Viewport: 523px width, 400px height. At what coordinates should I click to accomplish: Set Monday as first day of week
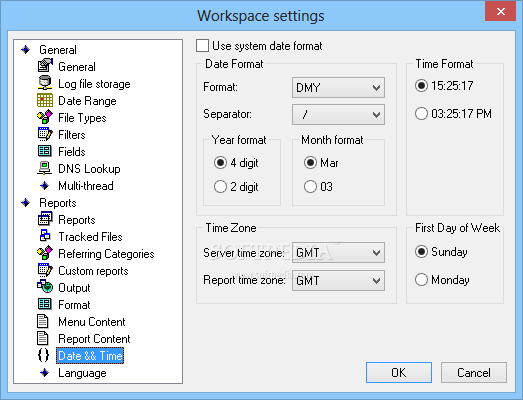[x=421, y=280]
